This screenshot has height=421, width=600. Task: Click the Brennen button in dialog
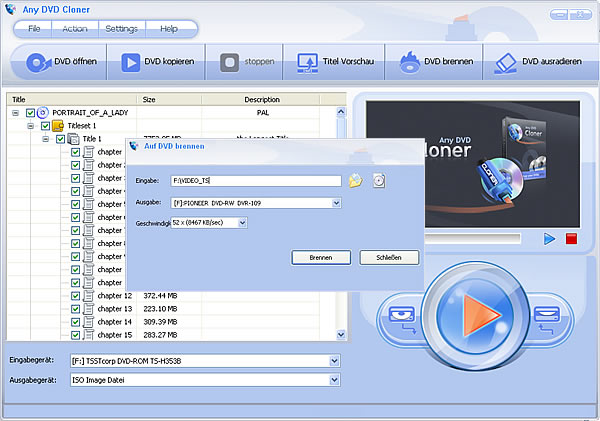pos(321,258)
